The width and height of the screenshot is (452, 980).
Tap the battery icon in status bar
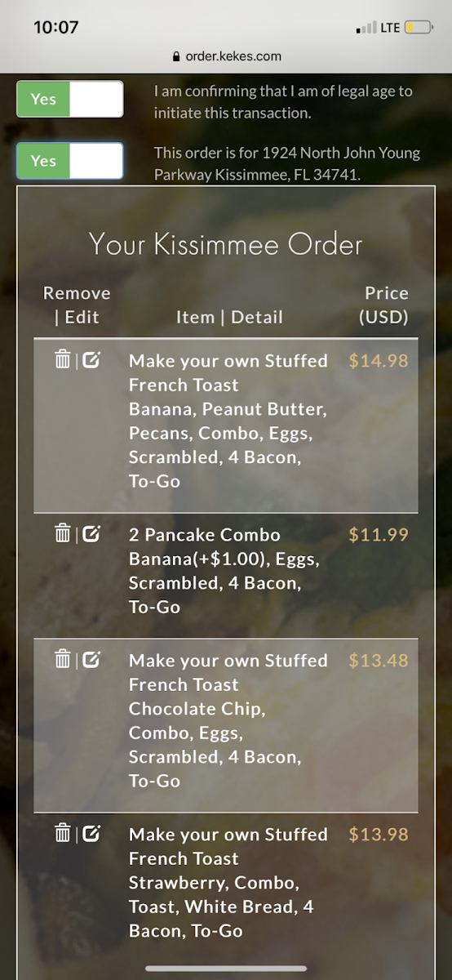(x=419, y=28)
